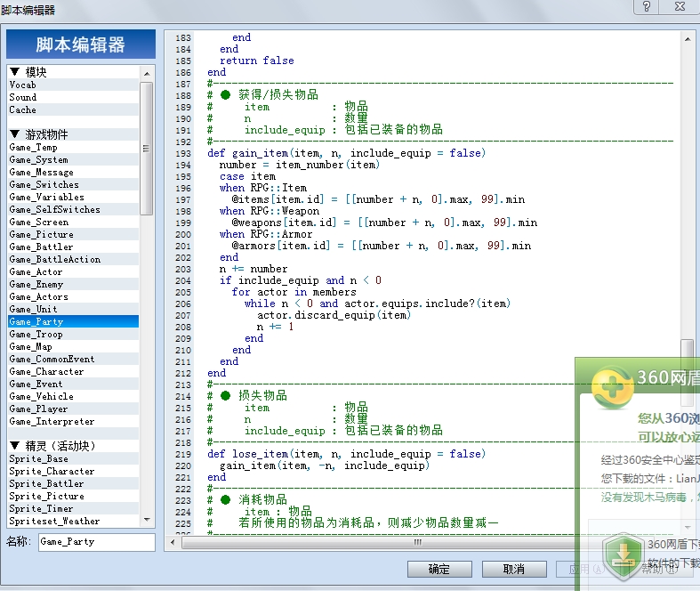The width and height of the screenshot is (700, 591).
Task: Click the 取消 button
Action: pos(514,569)
